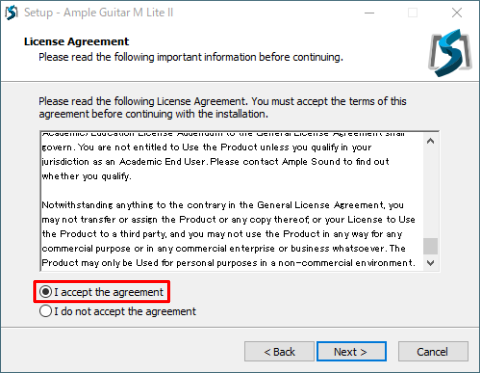480x373 pixels.
Task: Click inside the license agreement text box
Action: pos(232,201)
